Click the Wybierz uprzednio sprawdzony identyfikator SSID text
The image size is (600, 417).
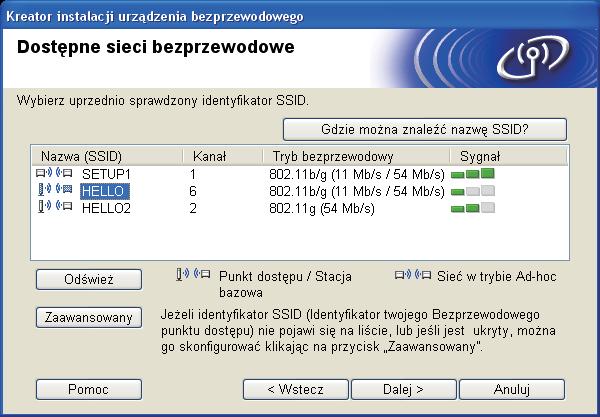click(163, 101)
